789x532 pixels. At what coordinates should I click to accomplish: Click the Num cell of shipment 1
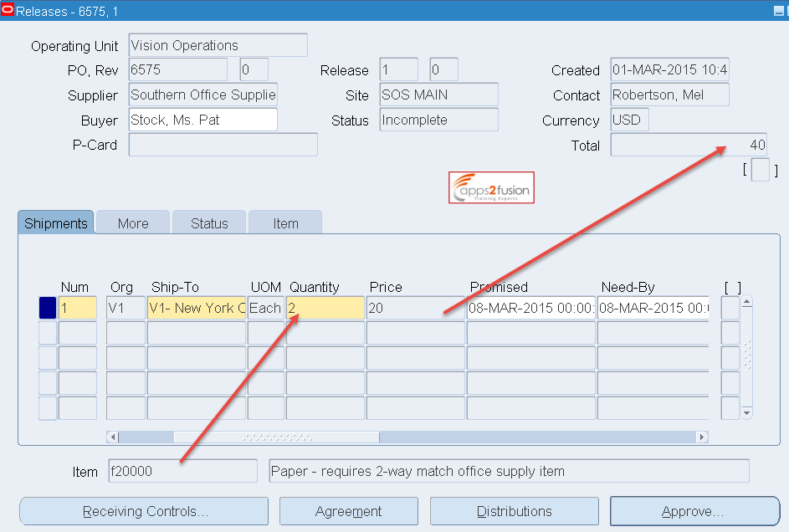point(78,308)
